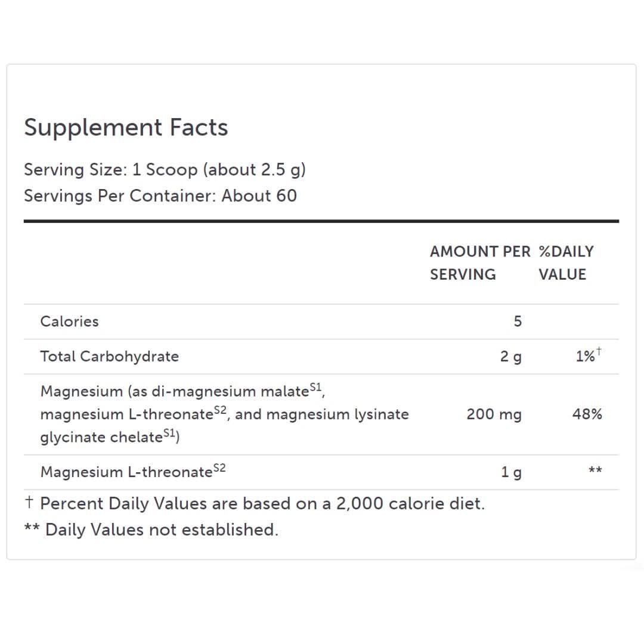Click the 200 mg magnesium amount
The width and height of the screenshot is (644, 644).
pyautogui.click(x=494, y=414)
